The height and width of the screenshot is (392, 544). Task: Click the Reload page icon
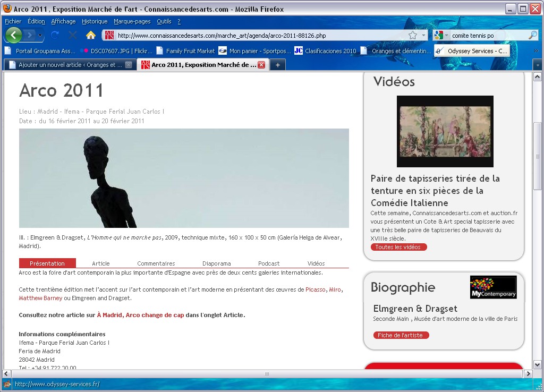point(55,35)
